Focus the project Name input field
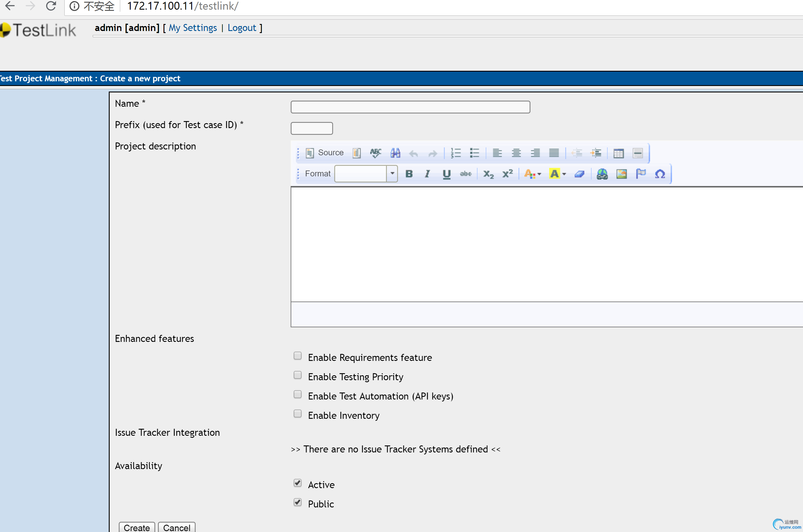This screenshot has height=532, width=803. (x=410, y=107)
